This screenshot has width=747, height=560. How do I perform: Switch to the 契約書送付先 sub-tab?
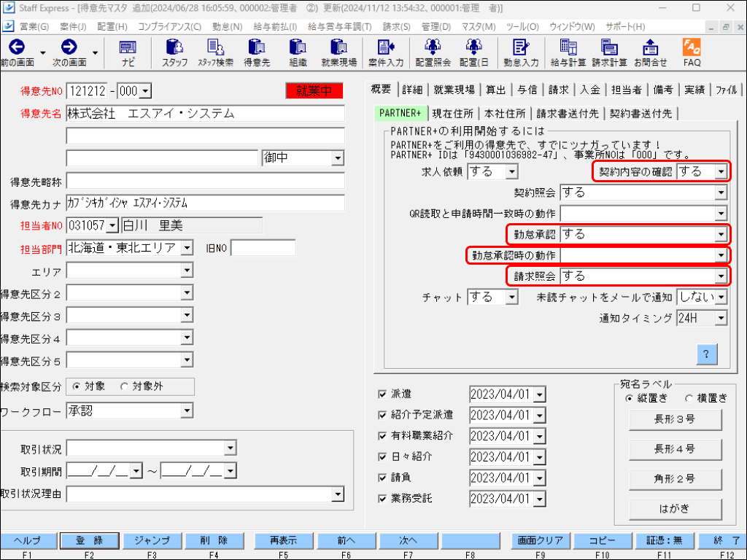[640, 114]
